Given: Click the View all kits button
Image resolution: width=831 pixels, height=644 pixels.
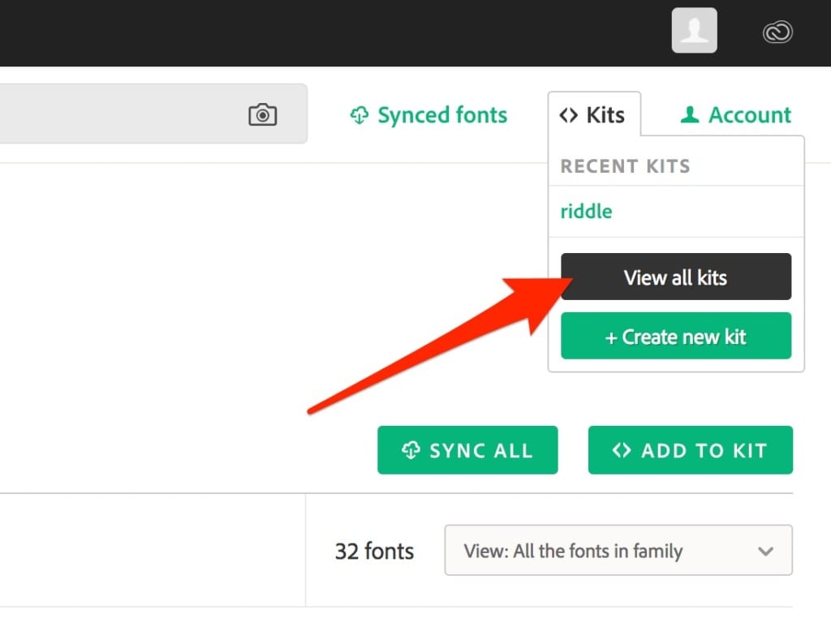Looking at the screenshot, I should point(676,277).
